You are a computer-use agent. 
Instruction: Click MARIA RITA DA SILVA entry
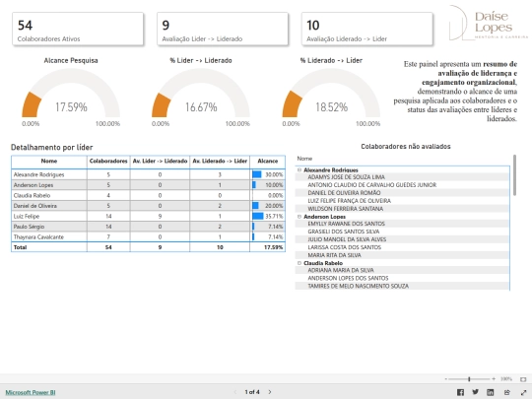click(334, 255)
